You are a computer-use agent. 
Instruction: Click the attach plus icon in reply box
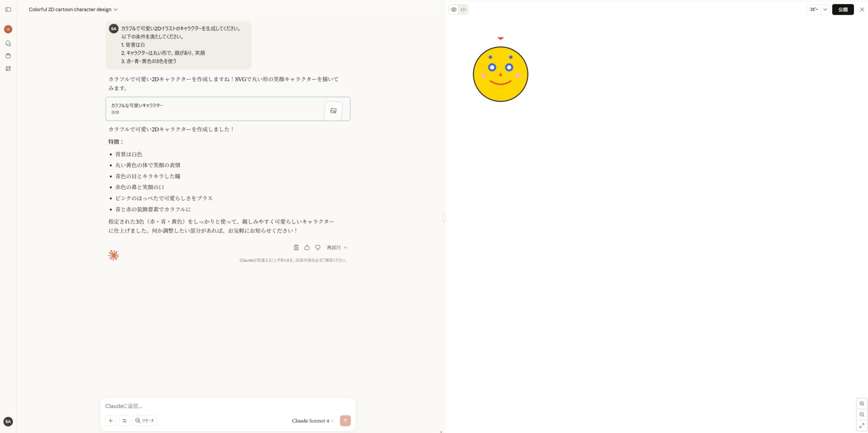click(x=111, y=420)
